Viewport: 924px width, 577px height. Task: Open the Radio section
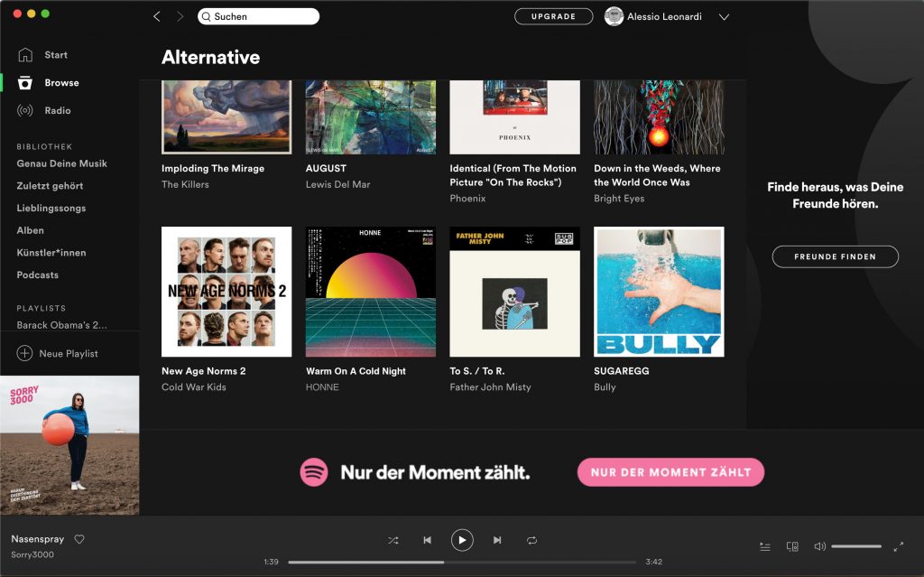click(x=57, y=110)
